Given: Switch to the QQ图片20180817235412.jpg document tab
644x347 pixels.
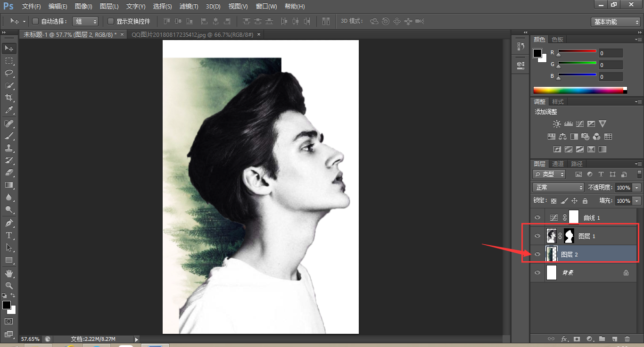Looking at the screenshot, I should (x=194, y=34).
